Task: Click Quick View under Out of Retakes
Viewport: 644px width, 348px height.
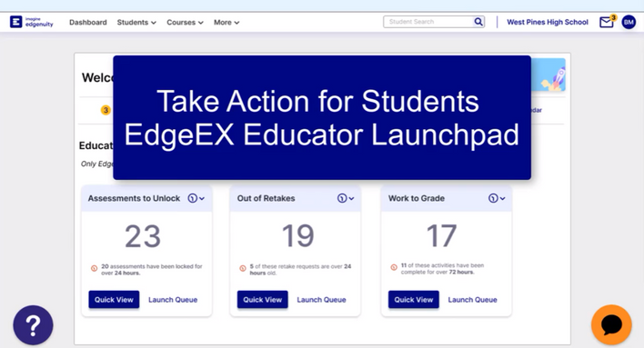Action: pos(263,300)
